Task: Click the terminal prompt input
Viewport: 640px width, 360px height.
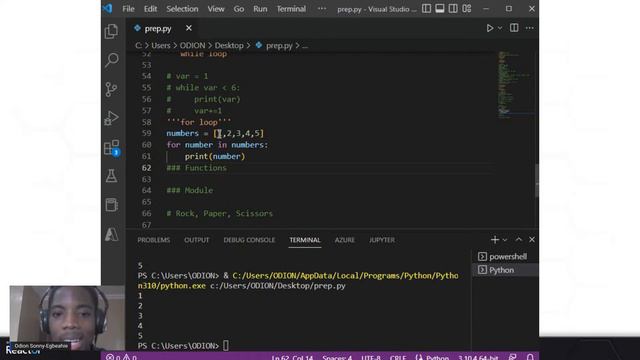Action: point(225,346)
